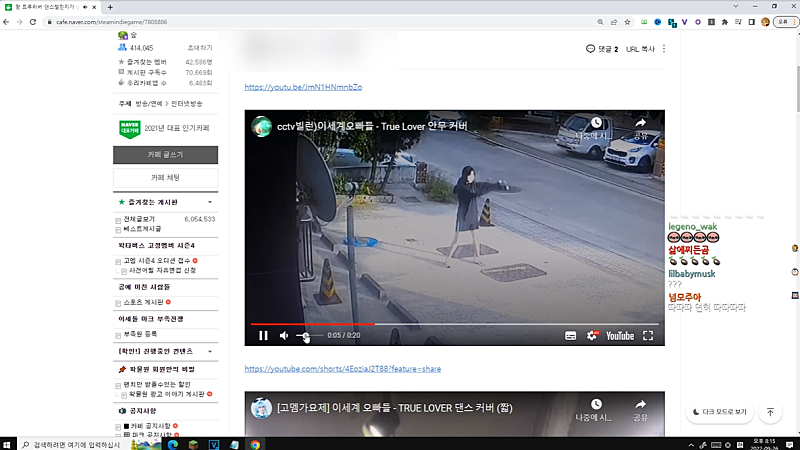Open the Extensions puzzle icon
The height and width of the screenshot is (450, 800).
(724, 22)
